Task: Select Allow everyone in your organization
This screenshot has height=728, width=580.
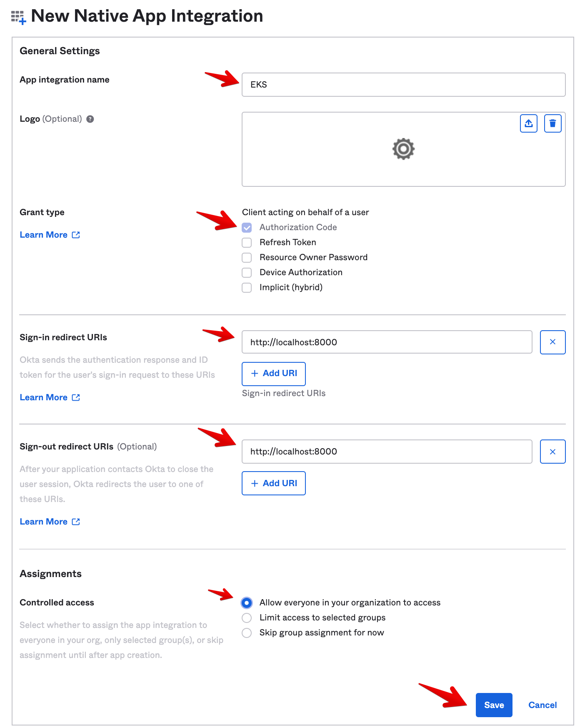Action: 247,603
